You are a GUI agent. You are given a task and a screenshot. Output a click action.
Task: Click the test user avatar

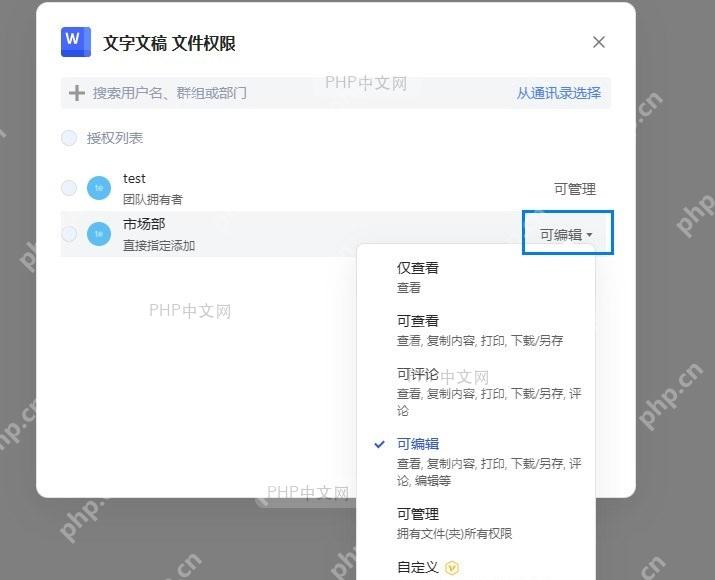point(99,188)
